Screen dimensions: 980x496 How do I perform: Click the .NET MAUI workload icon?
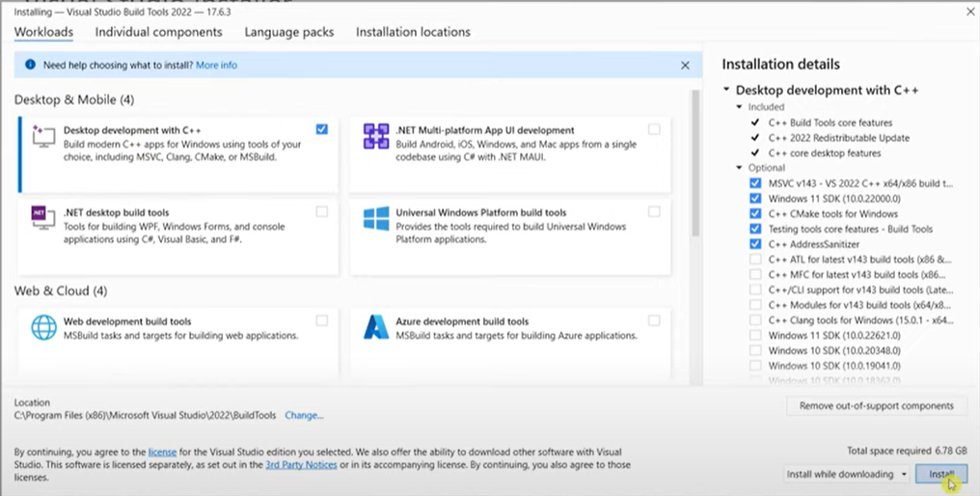tap(375, 136)
